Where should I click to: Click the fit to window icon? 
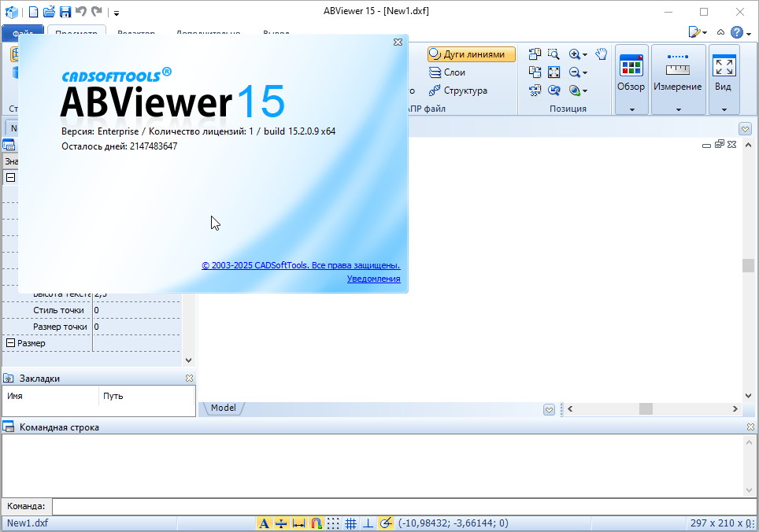tap(554, 72)
